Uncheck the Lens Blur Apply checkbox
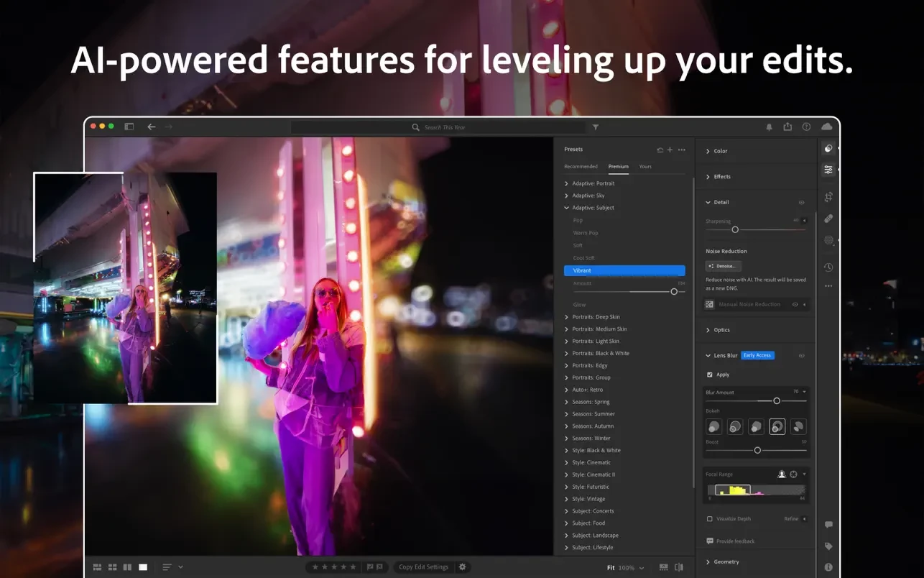 point(710,375)
